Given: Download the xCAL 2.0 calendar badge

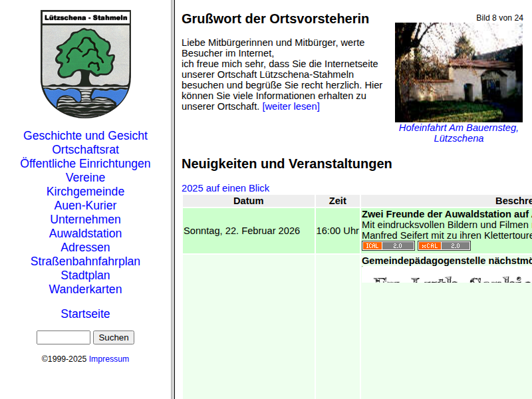Looking at the screenshot, I should click(444, 245).
